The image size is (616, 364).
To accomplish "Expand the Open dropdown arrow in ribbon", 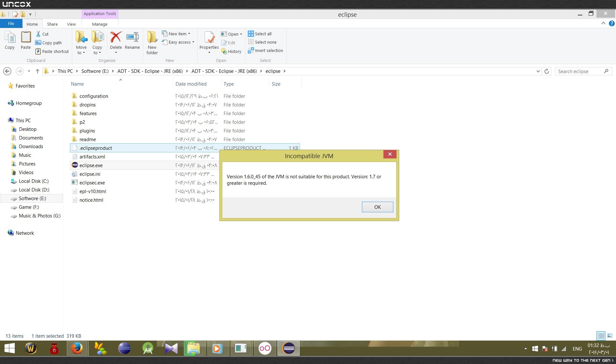I will (241, 34).
